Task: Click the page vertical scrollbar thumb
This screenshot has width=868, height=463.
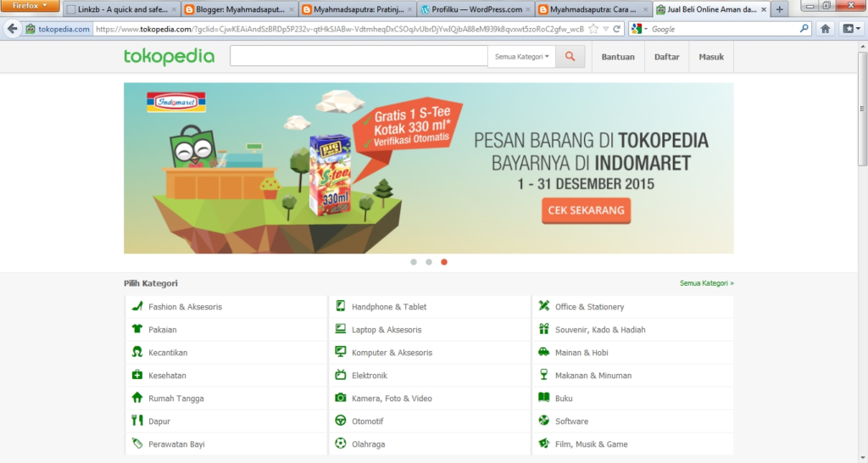Action: [862, 109]
